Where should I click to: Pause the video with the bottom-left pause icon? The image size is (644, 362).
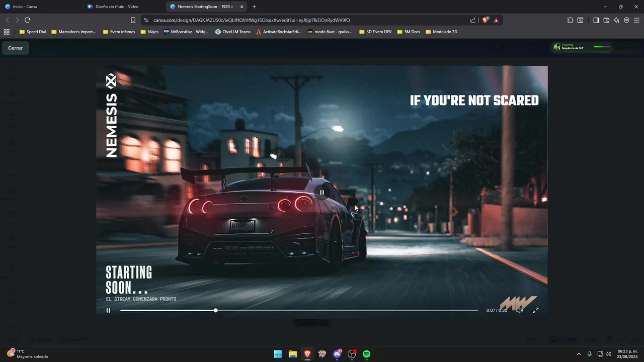[108, 310]
